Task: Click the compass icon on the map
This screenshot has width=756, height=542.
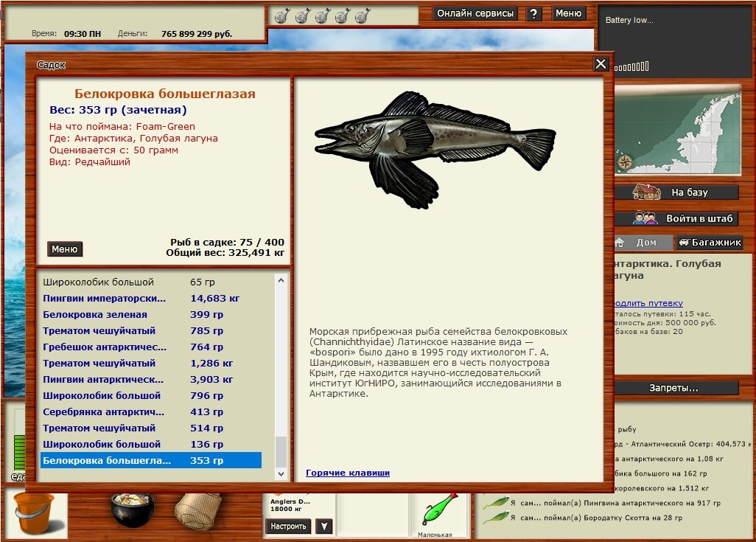Action: (x=625, y=163)
